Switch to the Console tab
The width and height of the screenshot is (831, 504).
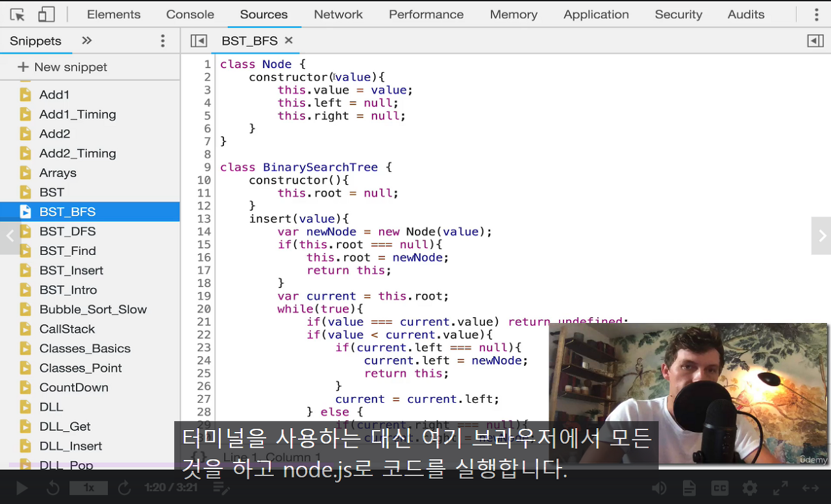click(x=190, y=14)
